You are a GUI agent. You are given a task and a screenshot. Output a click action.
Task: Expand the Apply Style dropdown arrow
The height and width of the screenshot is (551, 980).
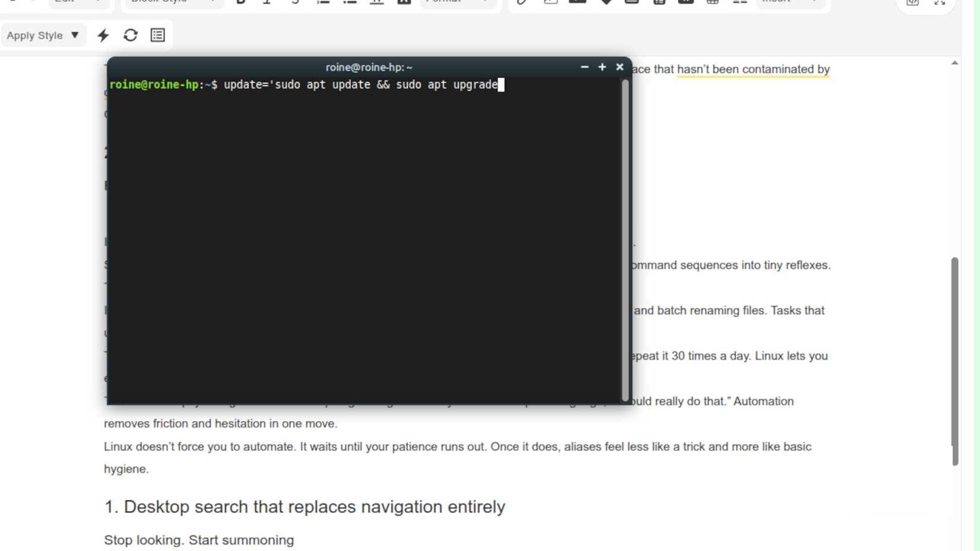[x=75, y=35]
